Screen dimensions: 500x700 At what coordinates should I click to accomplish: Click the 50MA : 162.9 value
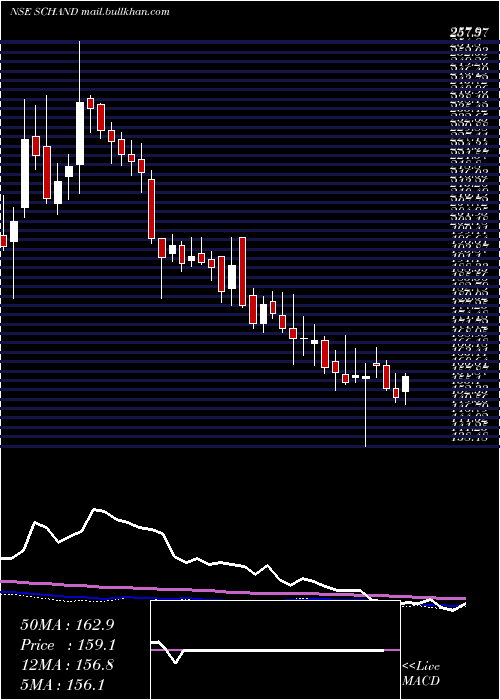[x=68, y=624]
